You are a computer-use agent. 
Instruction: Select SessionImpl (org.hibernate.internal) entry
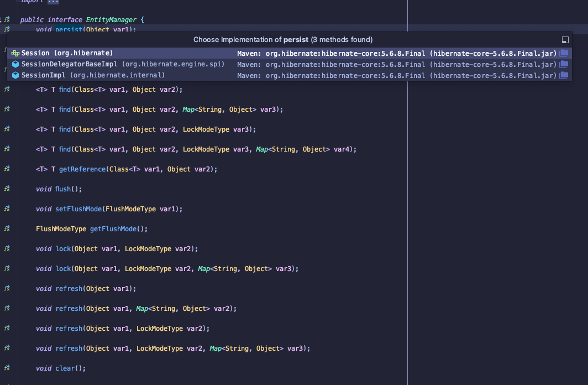point(290,75)
